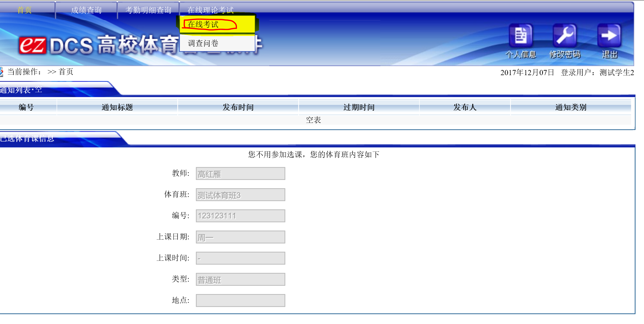Image resolution: width=644 pixels, height=324 pixels.
Task: Click the 上课日期 field showing 周一
Action: point(240,237)
